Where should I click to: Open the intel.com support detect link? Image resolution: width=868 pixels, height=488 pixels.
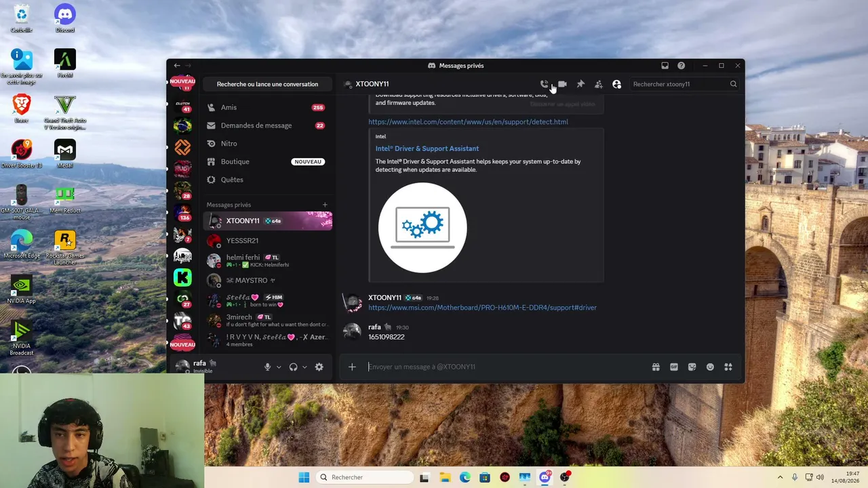click(468, 122)
